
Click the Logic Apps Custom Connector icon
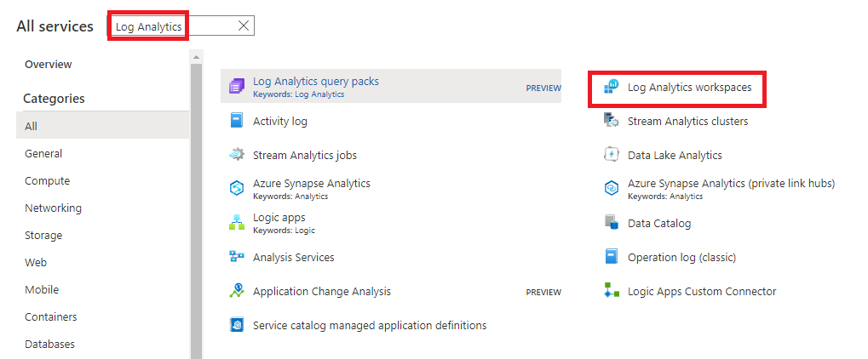(611, 291)
